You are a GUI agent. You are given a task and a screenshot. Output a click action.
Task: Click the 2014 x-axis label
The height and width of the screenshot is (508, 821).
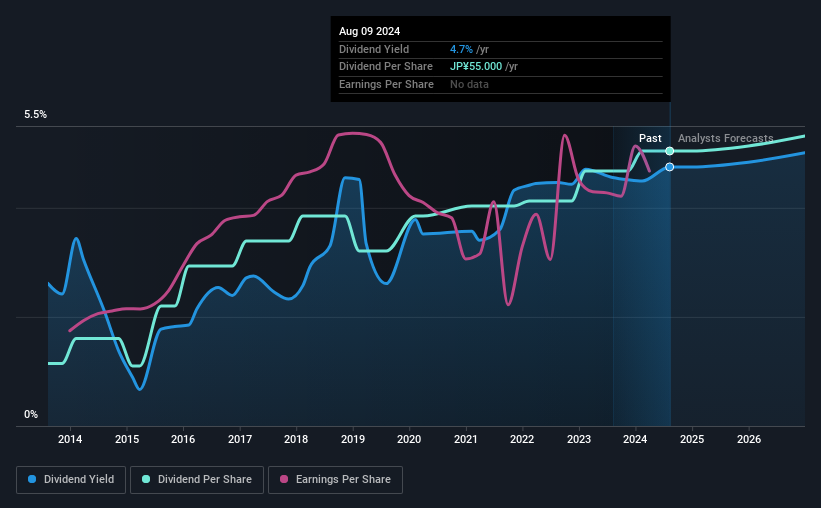(70, 439)
